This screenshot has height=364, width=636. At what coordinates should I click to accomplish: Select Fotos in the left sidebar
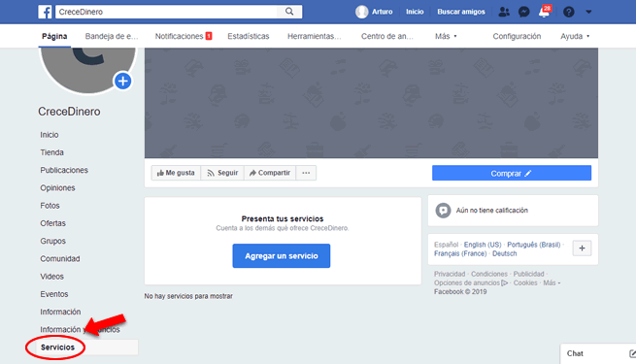[x=50, y=206]
